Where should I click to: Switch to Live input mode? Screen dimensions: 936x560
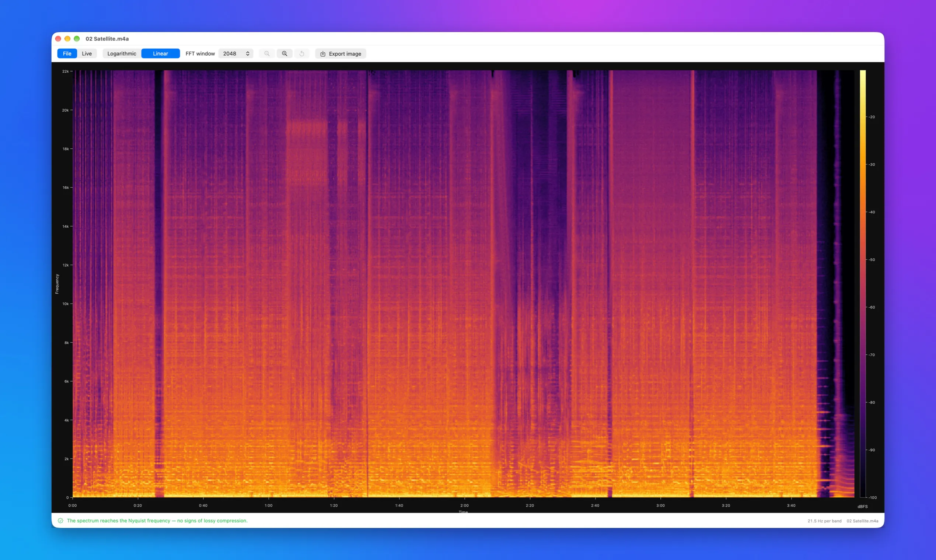pos(87,53)
